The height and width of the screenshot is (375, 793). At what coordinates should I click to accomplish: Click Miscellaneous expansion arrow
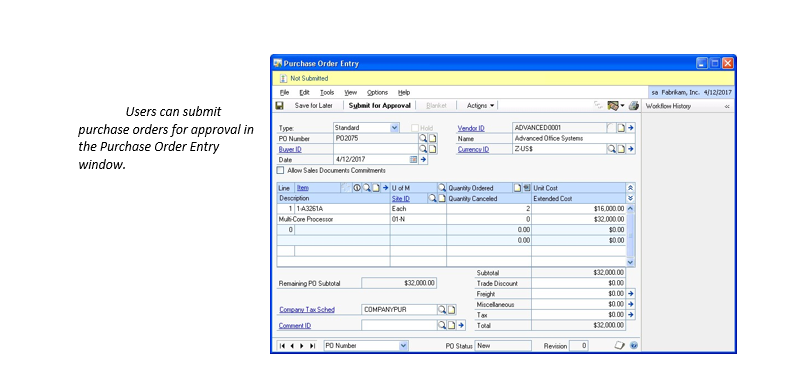pos(631,304)
